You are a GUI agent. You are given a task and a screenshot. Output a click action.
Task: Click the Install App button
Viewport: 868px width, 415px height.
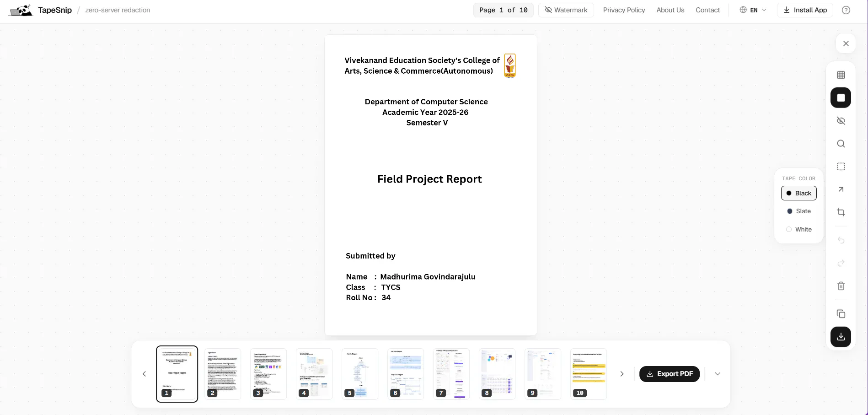[x=805, y=10]
